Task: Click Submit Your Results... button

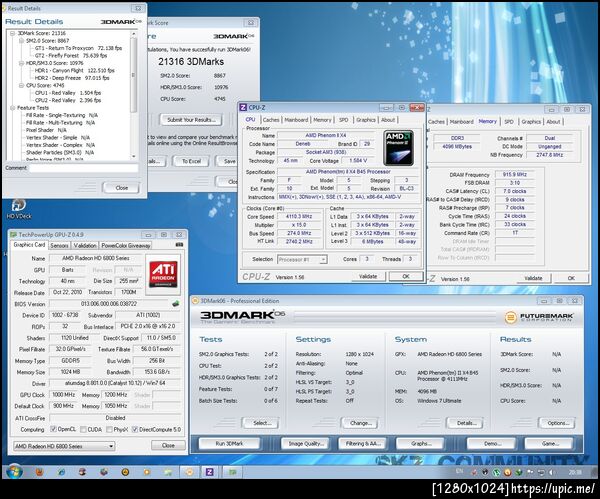Action: (x=191, y=120)
